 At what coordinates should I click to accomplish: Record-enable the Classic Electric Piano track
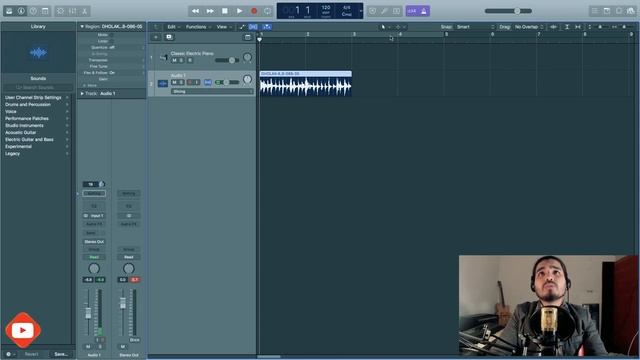[190, 60]
